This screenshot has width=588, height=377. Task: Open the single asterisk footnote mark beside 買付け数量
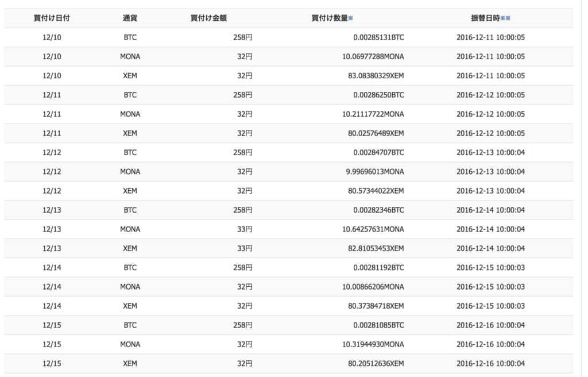[351, 18]
